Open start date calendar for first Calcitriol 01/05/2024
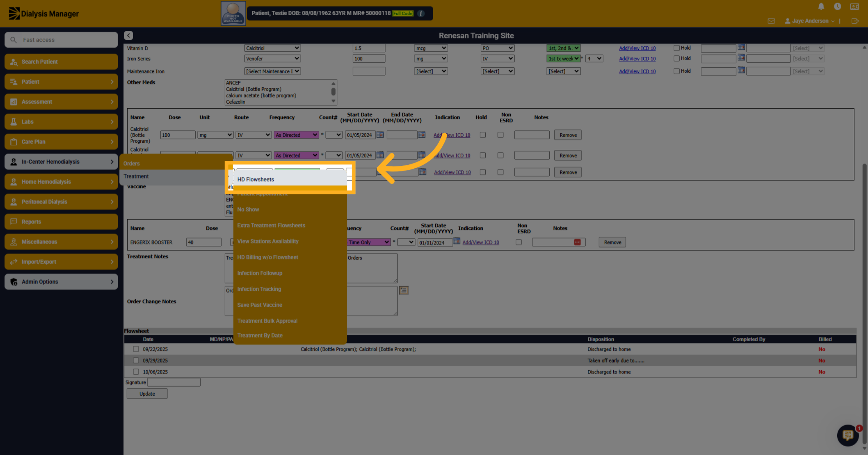The height and width of the screenshot is (455, 868). click(380, 135)
